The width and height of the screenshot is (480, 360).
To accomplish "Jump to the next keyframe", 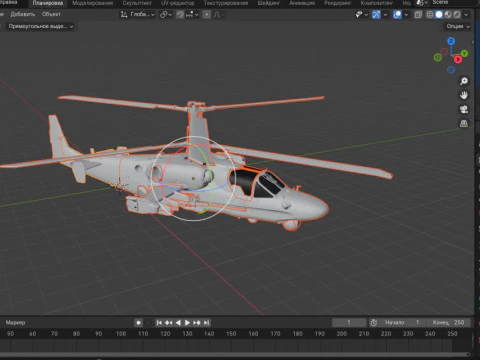I will coord(197,323).
